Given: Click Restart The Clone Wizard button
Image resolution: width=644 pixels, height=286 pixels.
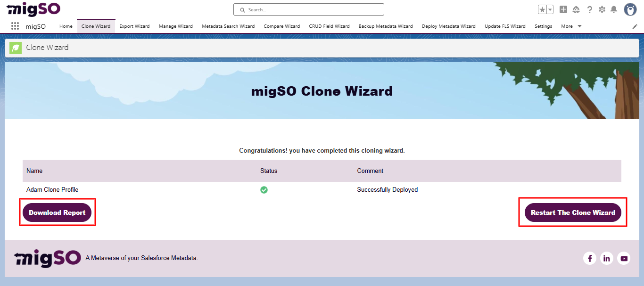Looking at the screenshot, I should click(573, 212).
